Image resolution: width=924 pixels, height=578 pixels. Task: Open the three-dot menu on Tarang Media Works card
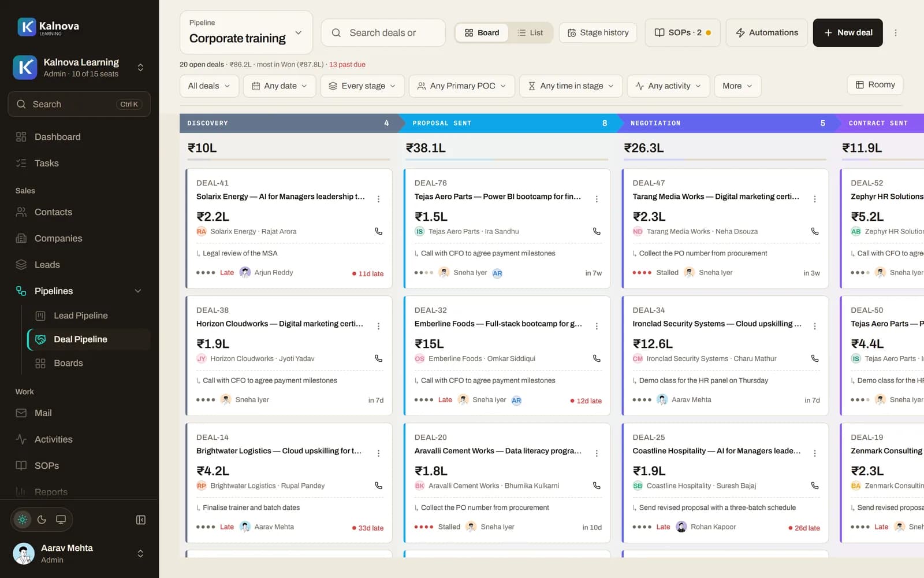click(x=815, y=199)
